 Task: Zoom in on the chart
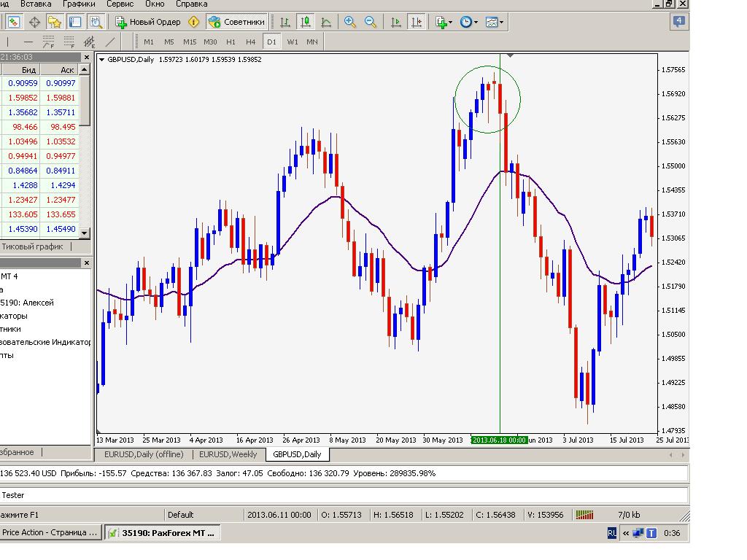click(x=350, y=22)
